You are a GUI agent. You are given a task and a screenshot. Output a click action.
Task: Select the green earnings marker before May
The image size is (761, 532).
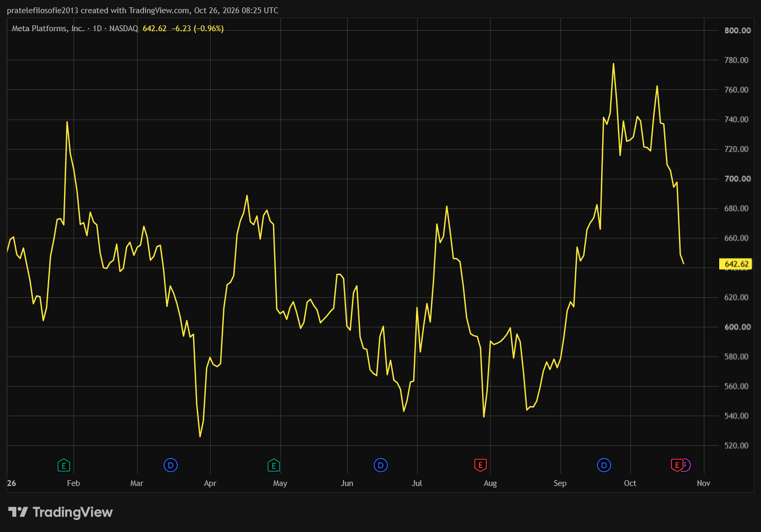coord(274,465)
